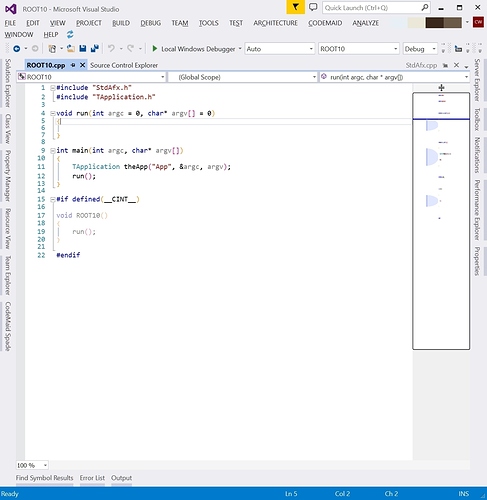
Task: Open the EDIT menu
Action: click(33, 23)
